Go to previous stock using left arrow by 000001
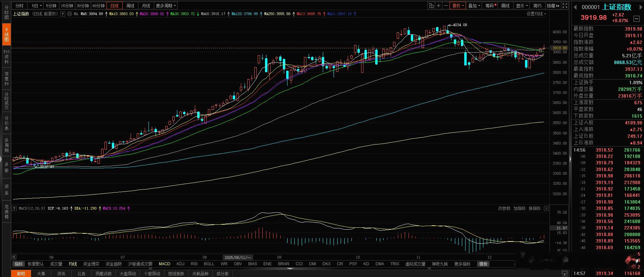Screen dimensions: 644x277 (x=575, y=7)
